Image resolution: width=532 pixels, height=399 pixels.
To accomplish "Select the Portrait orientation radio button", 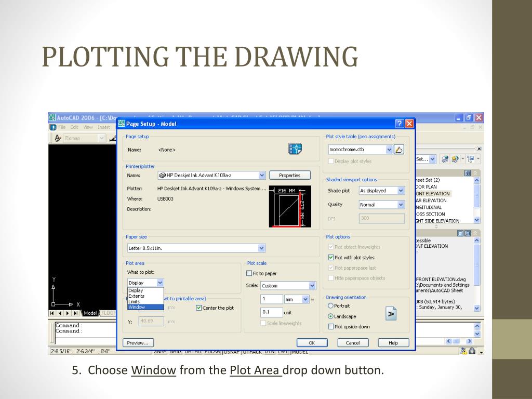I will point(330,305).
